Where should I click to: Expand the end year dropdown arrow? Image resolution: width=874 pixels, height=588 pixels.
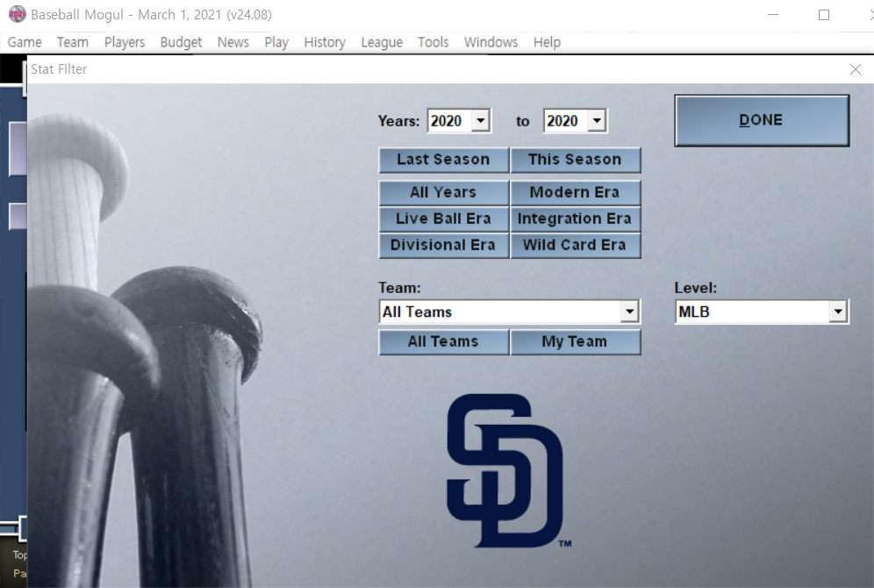[597, 120]
